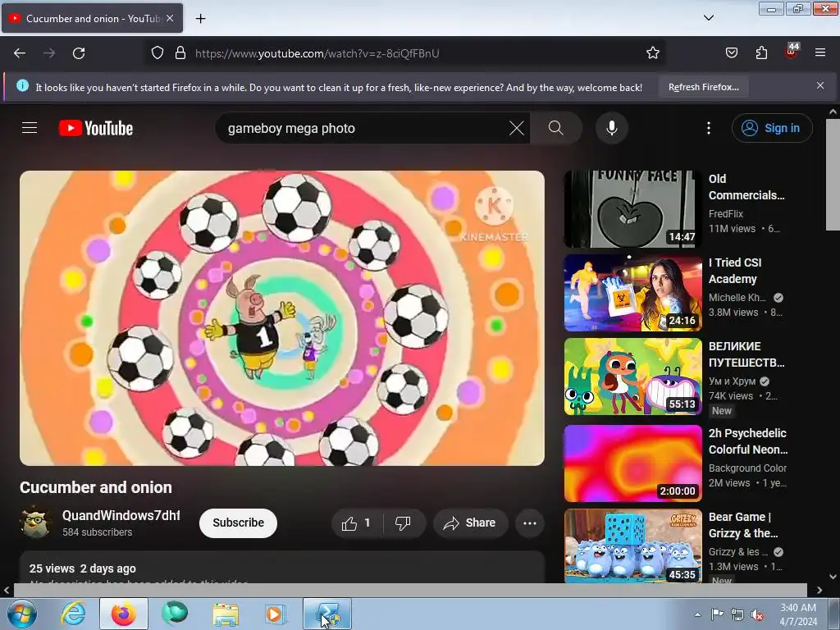840x630 pixels.
Task: Open Windows Media Player taskbar icon
Action: [x=275, y=614]
